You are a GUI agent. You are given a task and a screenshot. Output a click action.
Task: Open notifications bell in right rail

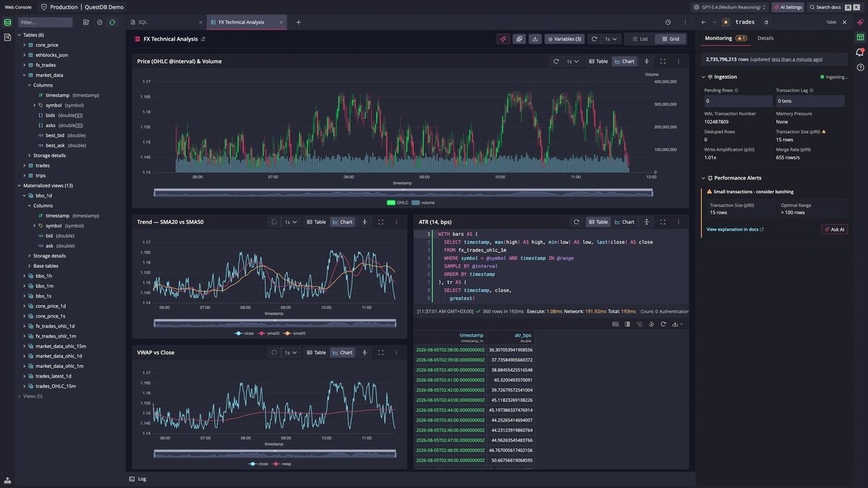point(860,52)
